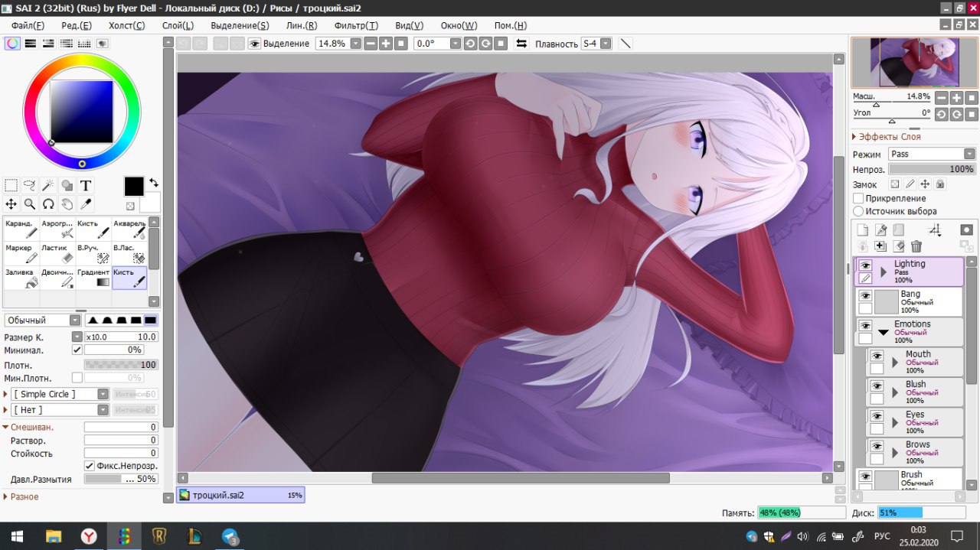
Task: Open Windows Start menu
Action: pos(17,536)
